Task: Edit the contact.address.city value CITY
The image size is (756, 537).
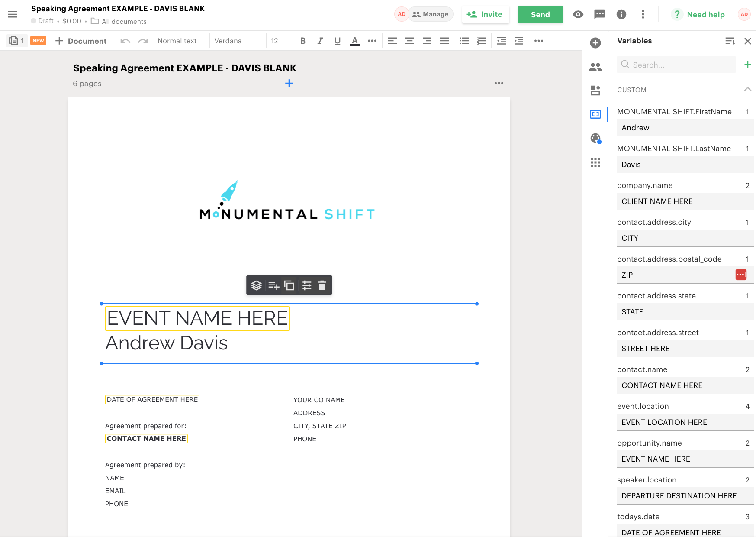Action: [685, 238]
